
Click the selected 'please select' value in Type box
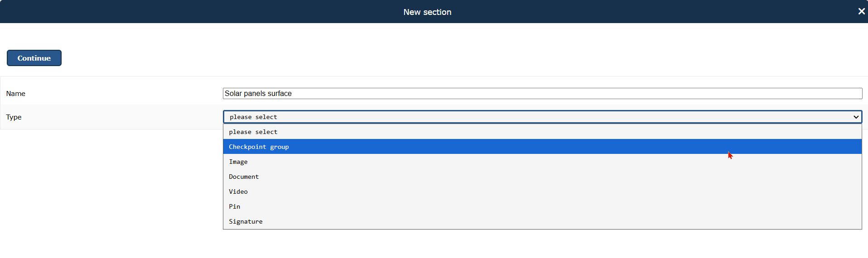click(253, 117)
